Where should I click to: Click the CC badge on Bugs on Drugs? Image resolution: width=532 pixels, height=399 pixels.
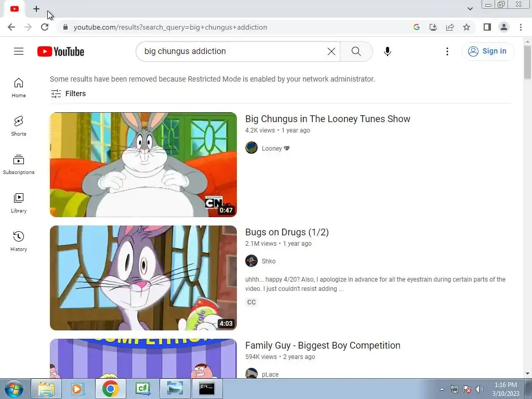(x=251, y=302)
